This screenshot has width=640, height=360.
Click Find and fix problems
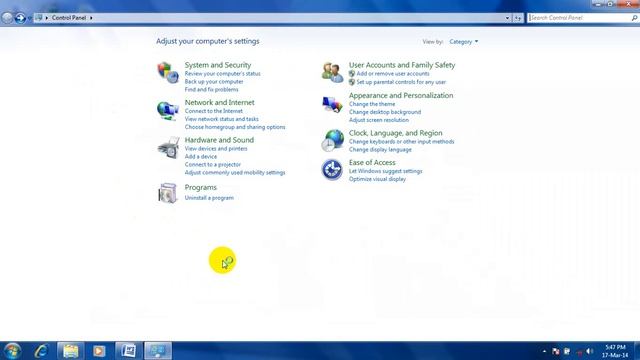(211, 89)
